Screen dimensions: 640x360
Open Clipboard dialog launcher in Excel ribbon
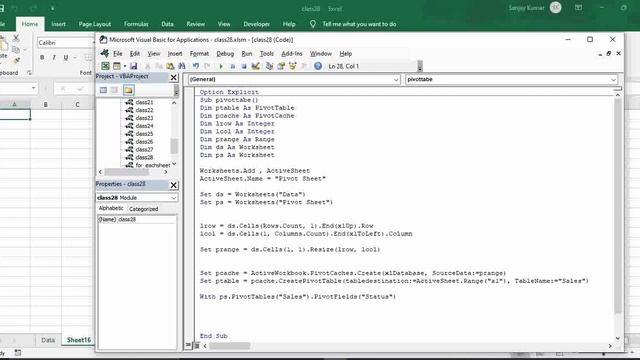[29, 73]
